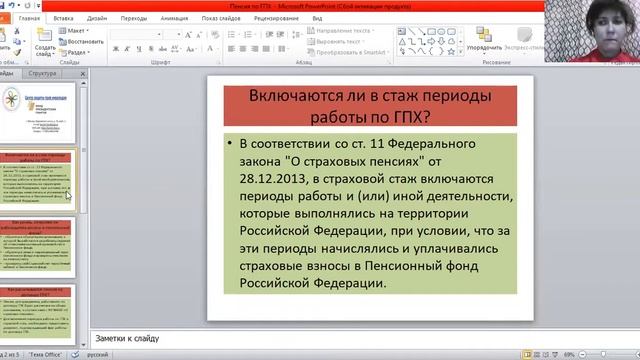This screenshot has height=360, width=640.
Task: Open the Вид ribbon tab
Action: pos(317,18)
